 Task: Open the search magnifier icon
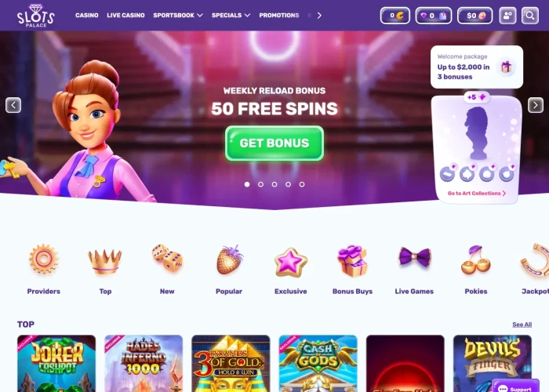point(529,16)
